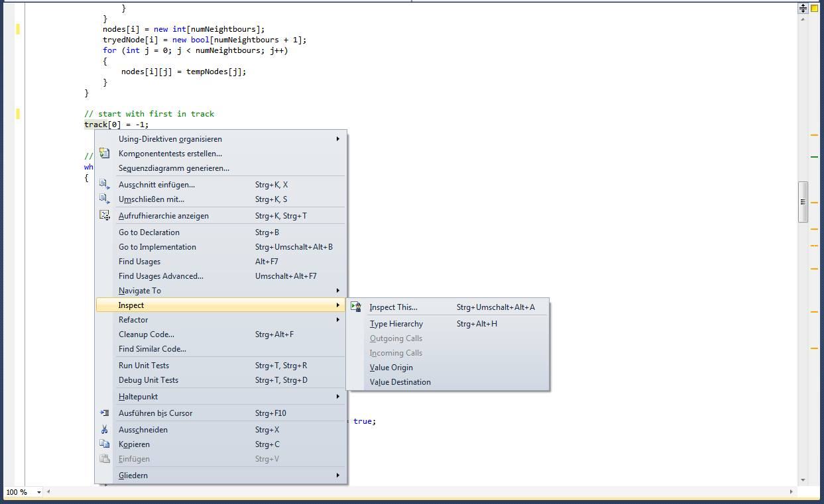
Task: Click the Ausführen bis Cursor icon
Action: (104, 413)
